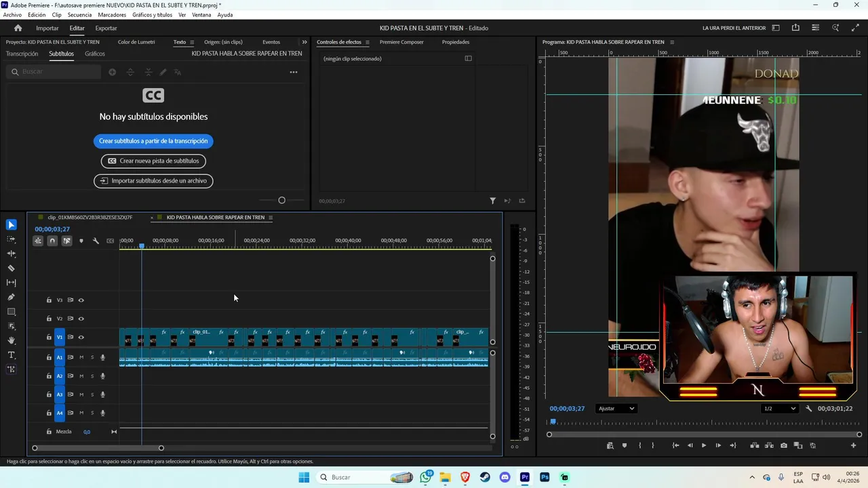The image size is (868, 488).
Task: Mute audio track A1
Action: [81, 357]
